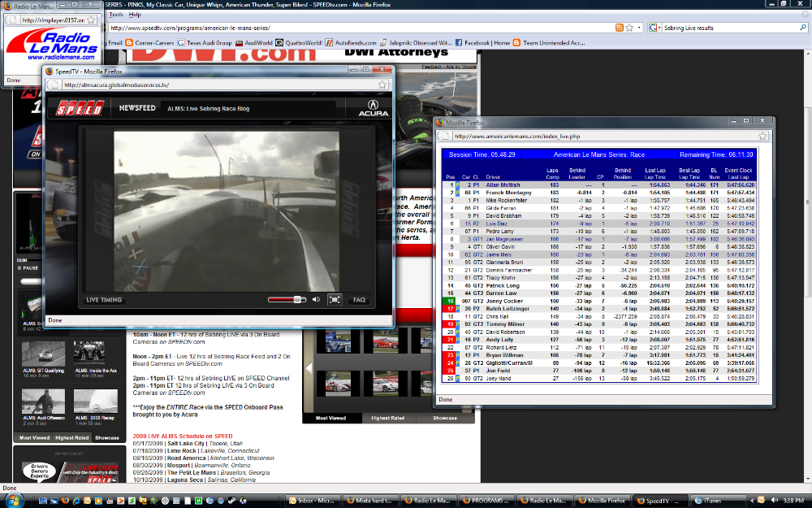812x508 pixels.
Task: Toggle fullscreen in the SpeedTV video player
Action: click(x=335, y=300)
